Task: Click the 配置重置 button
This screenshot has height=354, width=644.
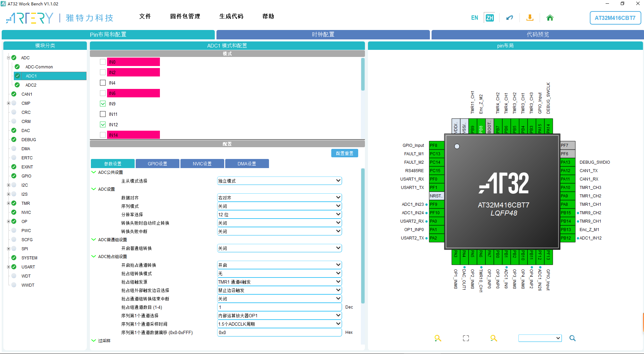Action: point(345,153)
